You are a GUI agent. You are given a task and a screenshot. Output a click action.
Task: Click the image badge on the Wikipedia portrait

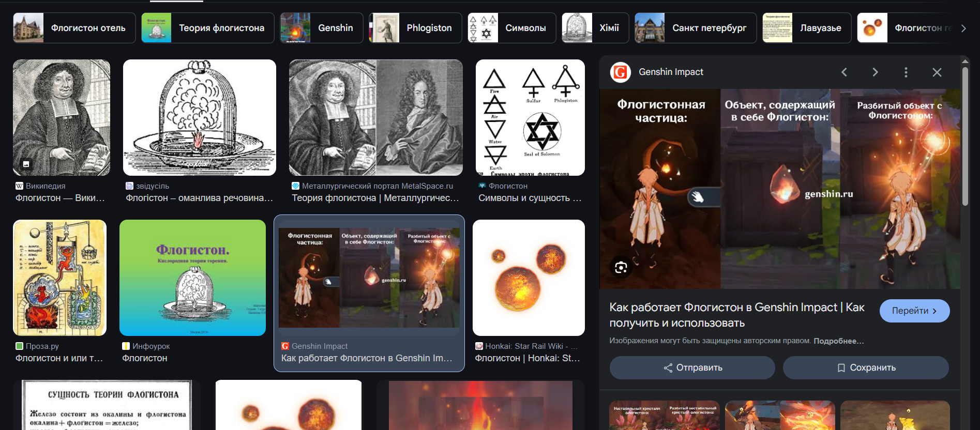(x=26, y=164)
